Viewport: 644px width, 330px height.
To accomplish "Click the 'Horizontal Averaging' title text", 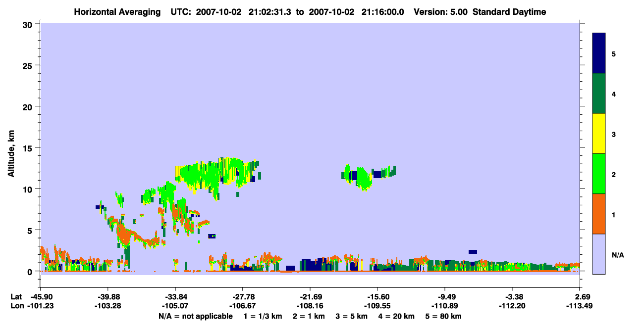I will click(117, 12).
